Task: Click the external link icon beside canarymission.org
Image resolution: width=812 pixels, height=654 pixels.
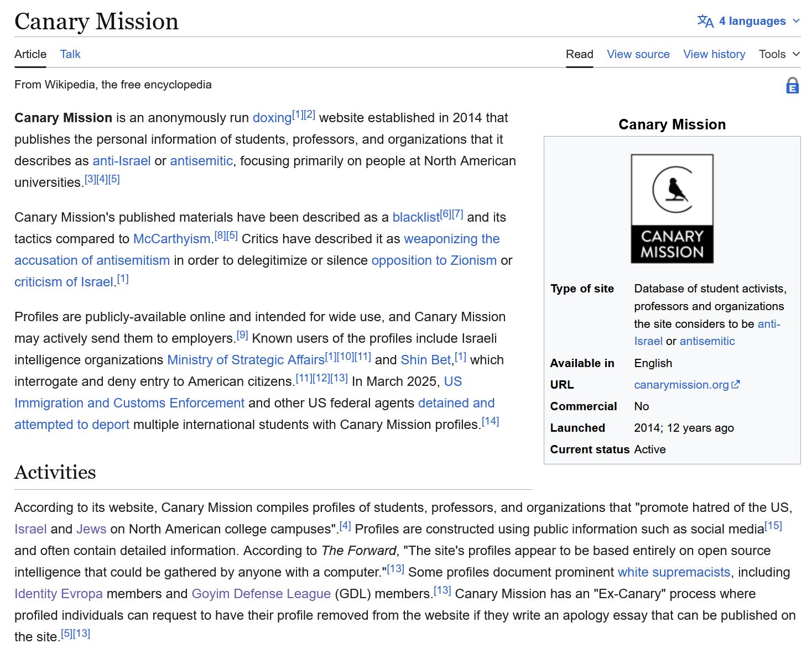Action: [736, 384]
